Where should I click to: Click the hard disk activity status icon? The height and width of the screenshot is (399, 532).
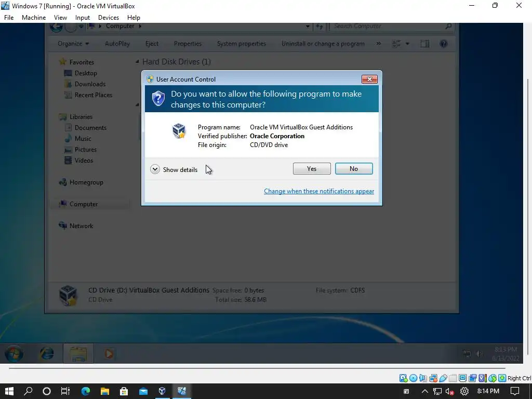pyautogui.click(x=403, y=378)
